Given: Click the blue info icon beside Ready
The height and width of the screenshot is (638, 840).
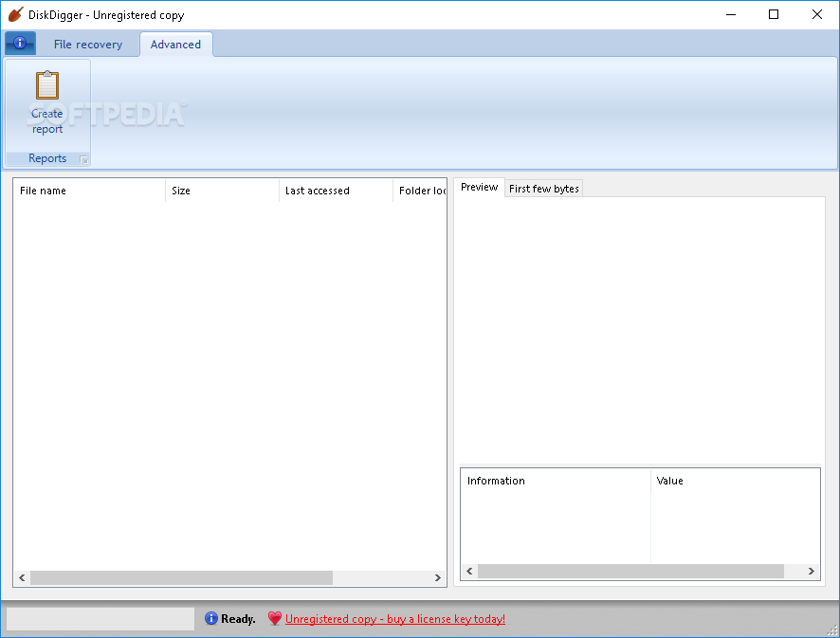Looking at the screenshot, I should coord(211,619).
